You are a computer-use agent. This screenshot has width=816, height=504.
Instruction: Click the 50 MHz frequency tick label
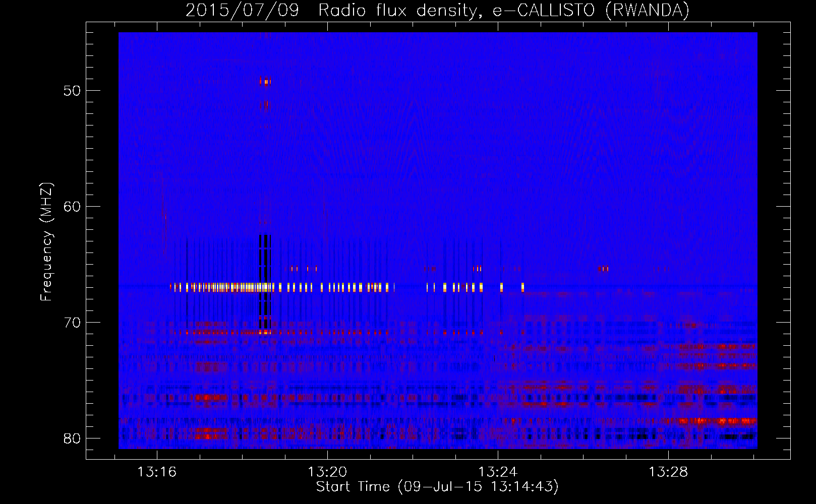(72, 91)
